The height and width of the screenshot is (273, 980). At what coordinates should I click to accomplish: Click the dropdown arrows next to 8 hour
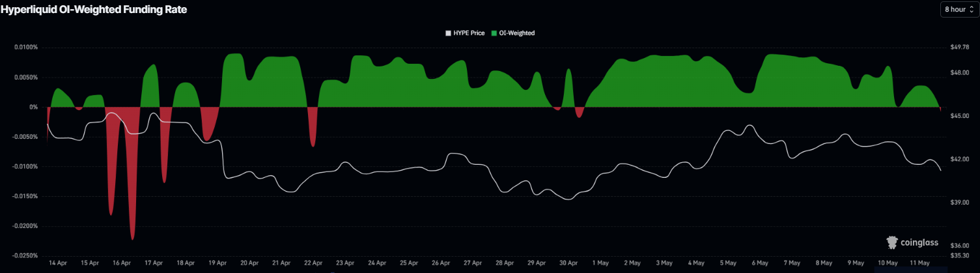[x=972, y=10]
